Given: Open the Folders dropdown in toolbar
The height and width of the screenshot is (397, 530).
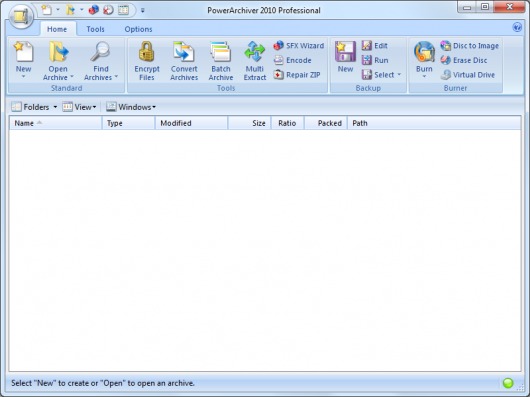Looking at the screenshot, I should (34, 107).
